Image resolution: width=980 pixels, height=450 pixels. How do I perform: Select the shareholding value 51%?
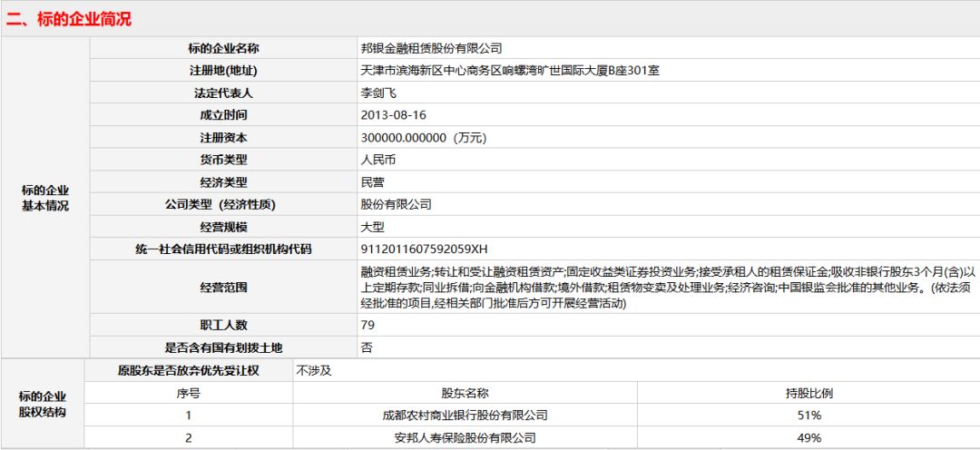[808, 415]
